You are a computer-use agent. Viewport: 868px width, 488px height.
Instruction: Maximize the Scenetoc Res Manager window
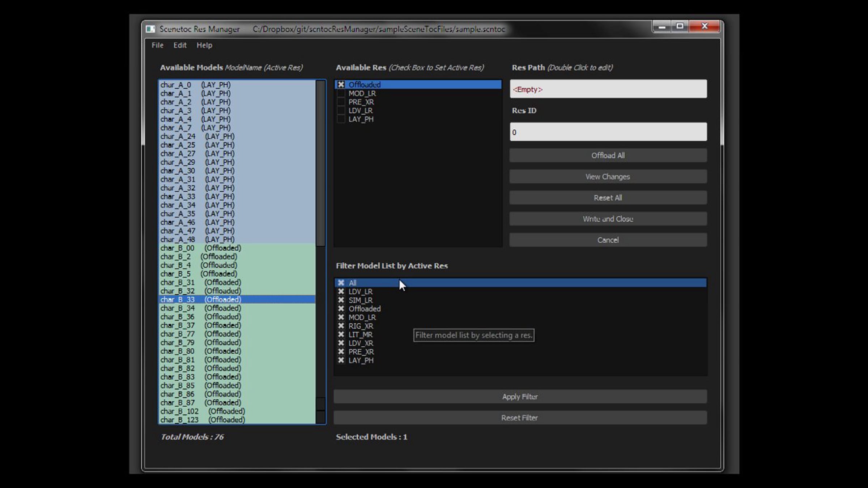[x=680, y=26]
